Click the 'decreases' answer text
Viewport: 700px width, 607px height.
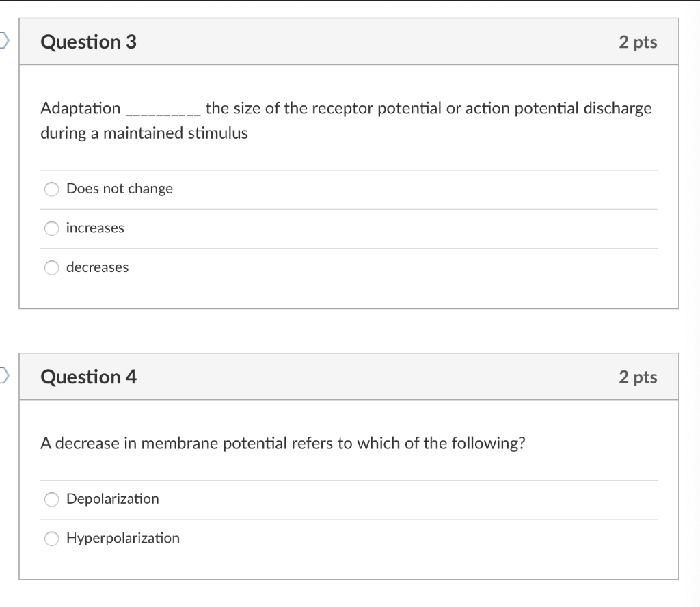point(97,267)
